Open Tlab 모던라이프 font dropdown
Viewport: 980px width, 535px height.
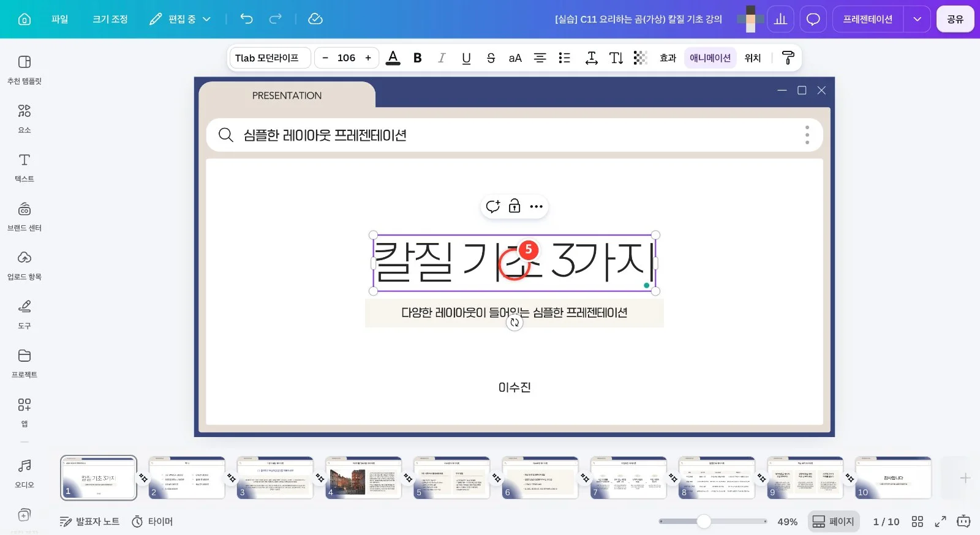coord(269,58)
